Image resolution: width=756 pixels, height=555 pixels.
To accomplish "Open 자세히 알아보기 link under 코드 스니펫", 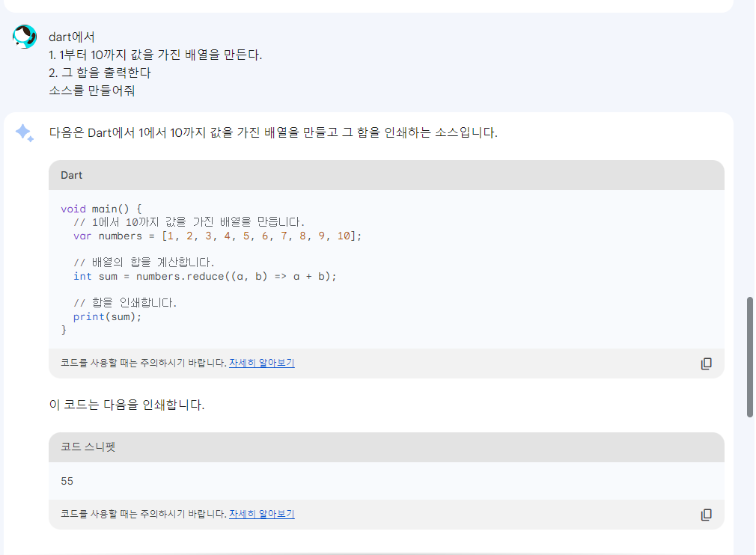I will [261, 515].
